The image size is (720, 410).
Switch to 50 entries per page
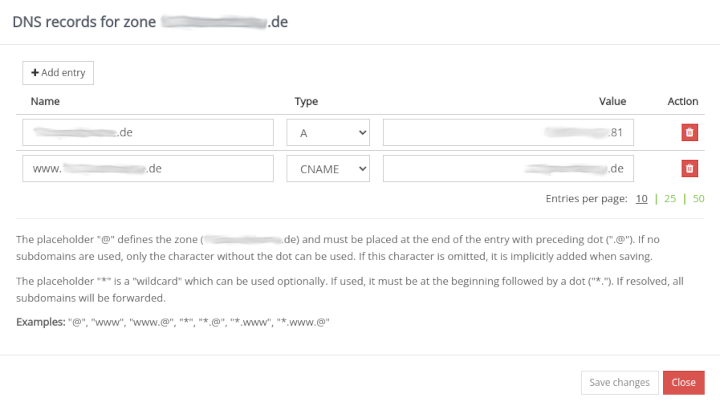pyautogui.click(x=698, y=198)
